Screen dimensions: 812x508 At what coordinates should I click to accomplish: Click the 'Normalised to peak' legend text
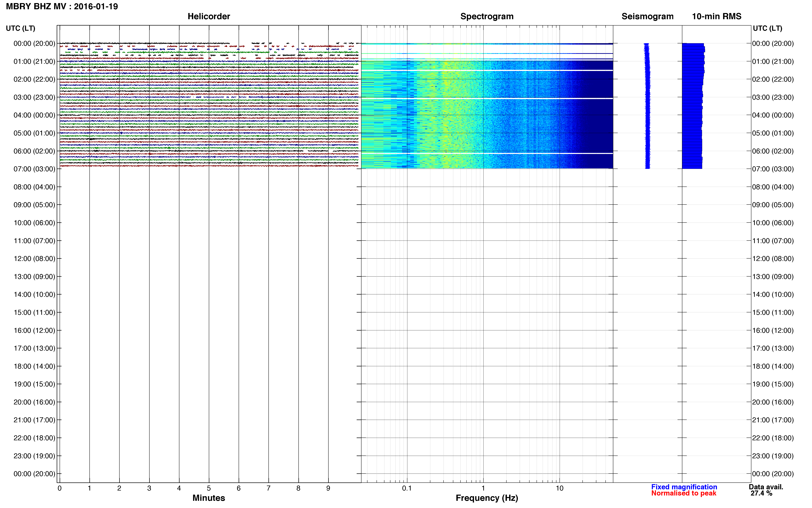pos(684,493)
